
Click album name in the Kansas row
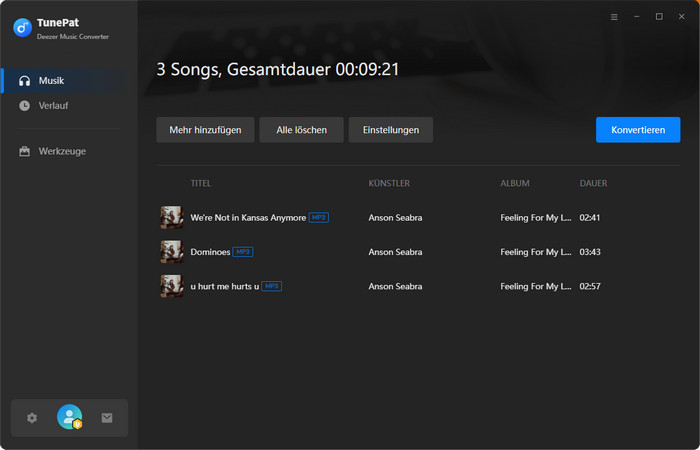coord(536,218)
